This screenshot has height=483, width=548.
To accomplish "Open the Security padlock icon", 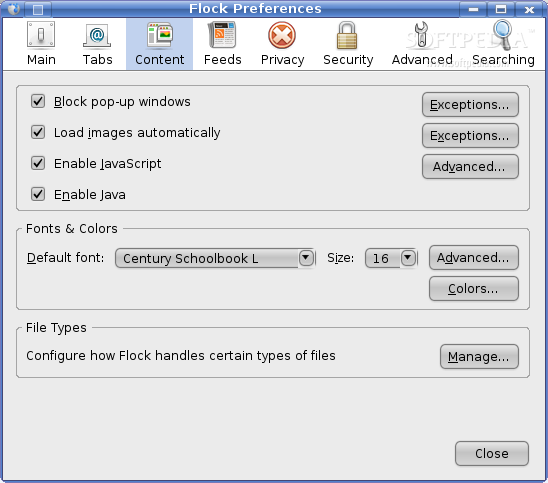I will coord(347,35).
